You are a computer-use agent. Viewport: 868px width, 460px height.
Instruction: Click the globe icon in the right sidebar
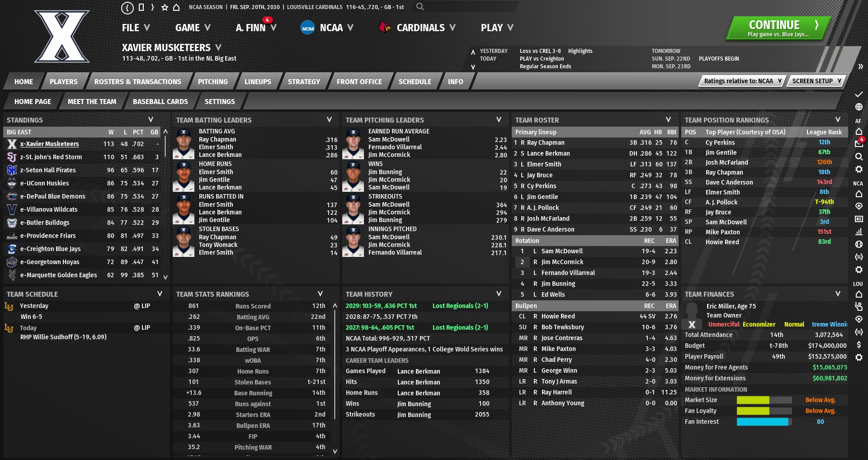click(x=859, y=107)
